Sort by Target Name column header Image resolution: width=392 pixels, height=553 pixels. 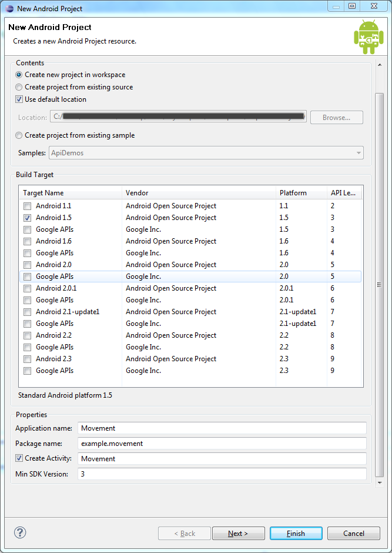click(x=71, y=193)
